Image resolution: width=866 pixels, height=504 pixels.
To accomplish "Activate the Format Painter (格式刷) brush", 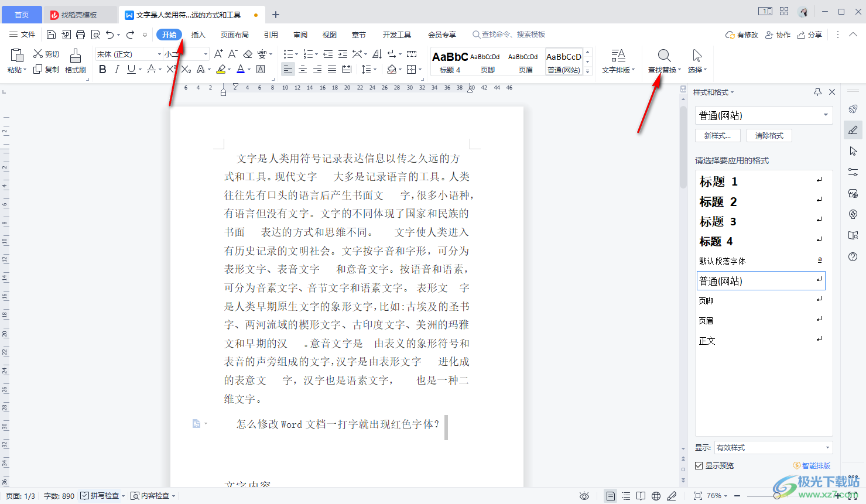I will (76, 61).
